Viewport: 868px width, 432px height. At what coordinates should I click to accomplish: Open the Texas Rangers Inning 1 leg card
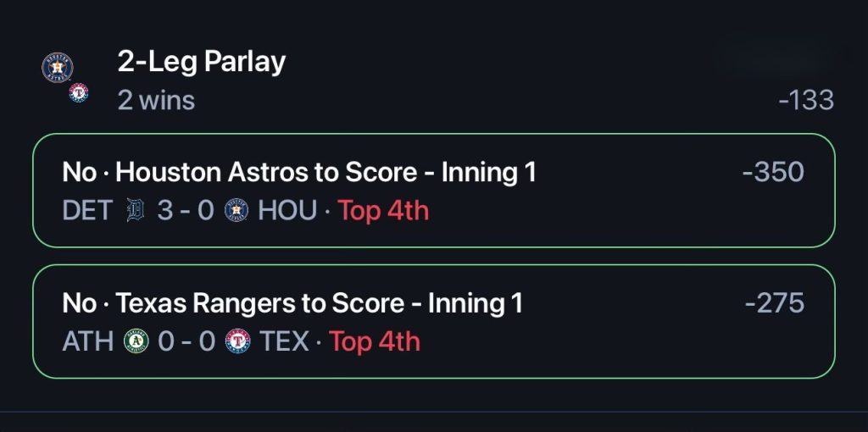coord(434,321)
